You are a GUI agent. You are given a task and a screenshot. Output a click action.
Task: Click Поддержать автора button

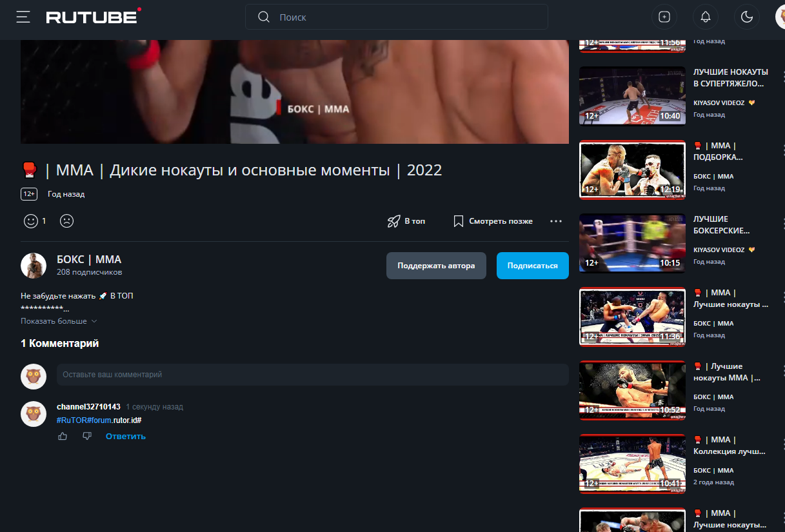tap(436, 266)
